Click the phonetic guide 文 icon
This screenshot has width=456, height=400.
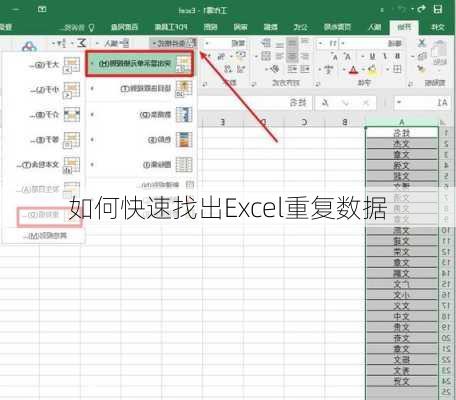tap(328, 70)
